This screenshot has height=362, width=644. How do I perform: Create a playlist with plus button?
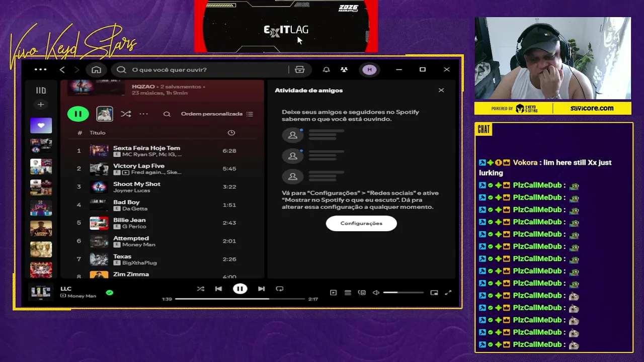pyautogui.click(x=41, y=105)
